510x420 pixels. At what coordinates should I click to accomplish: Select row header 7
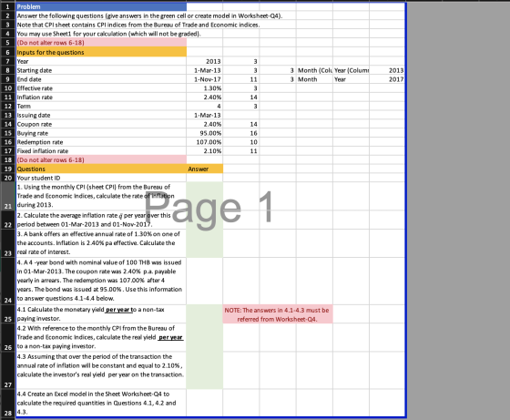pyautogui.click(x=8, y=61)
